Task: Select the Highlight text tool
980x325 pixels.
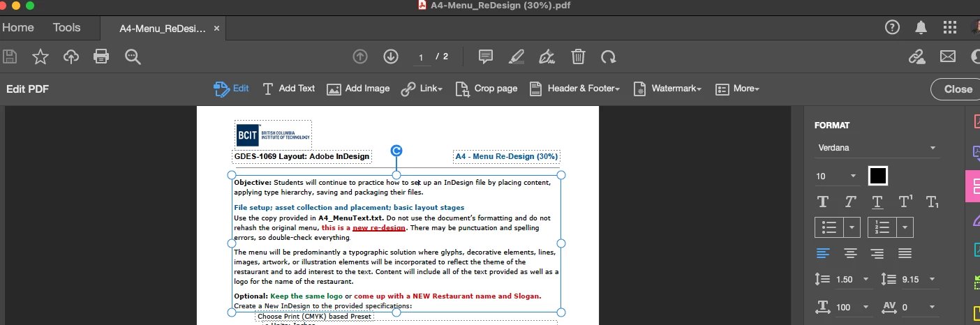Action: (516, 56)
